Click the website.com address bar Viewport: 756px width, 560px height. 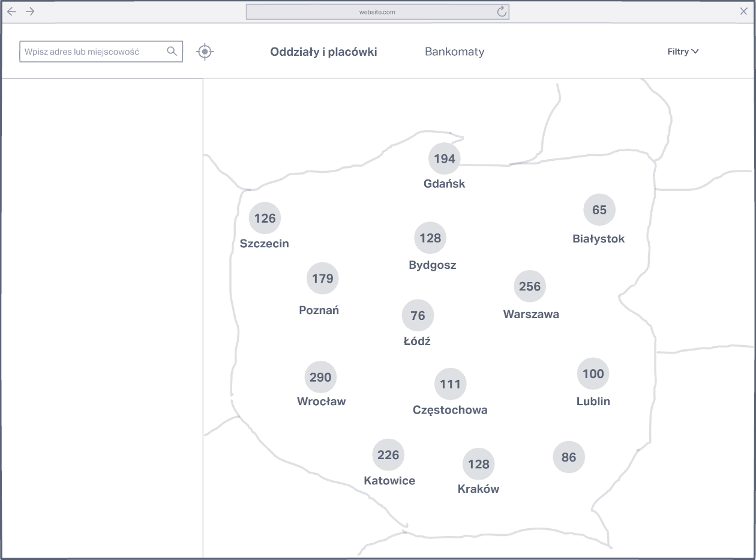tap(377, 12)
